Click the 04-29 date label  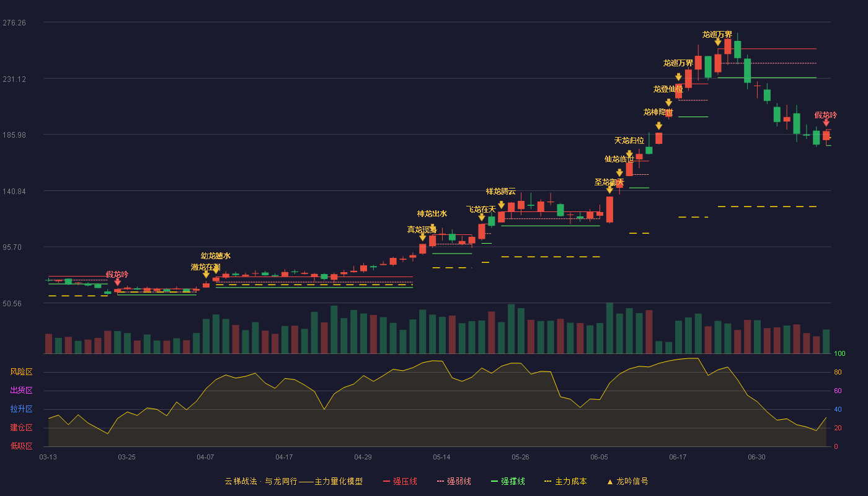363,457
